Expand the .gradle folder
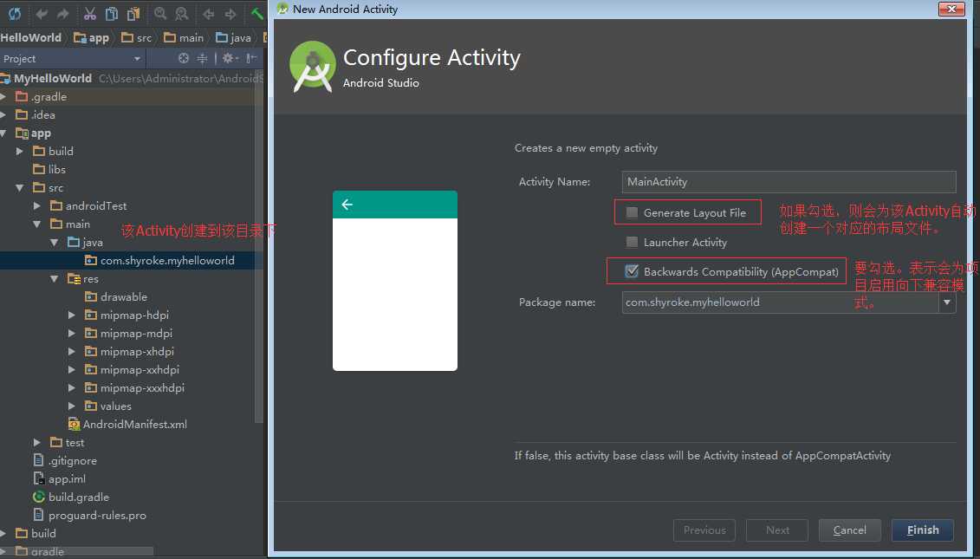Viewport: 980px width, 559px height. 3,97
